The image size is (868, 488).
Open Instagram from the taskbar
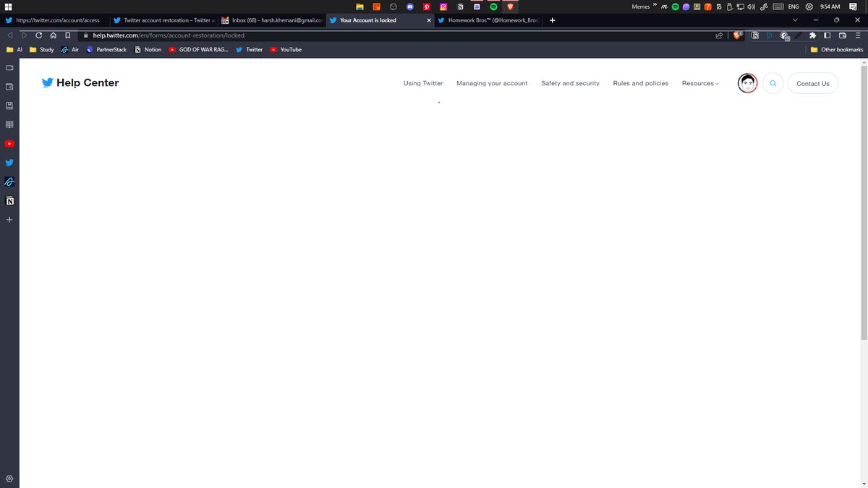point(443,7)
